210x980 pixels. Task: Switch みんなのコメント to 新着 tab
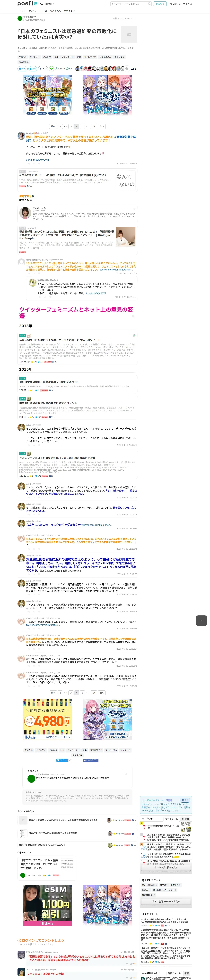[187, 973]
